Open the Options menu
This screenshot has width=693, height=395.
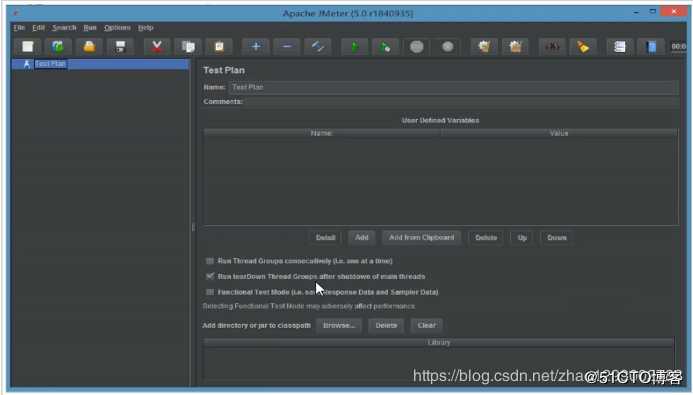pyautogui.click(x=117, y=27)
